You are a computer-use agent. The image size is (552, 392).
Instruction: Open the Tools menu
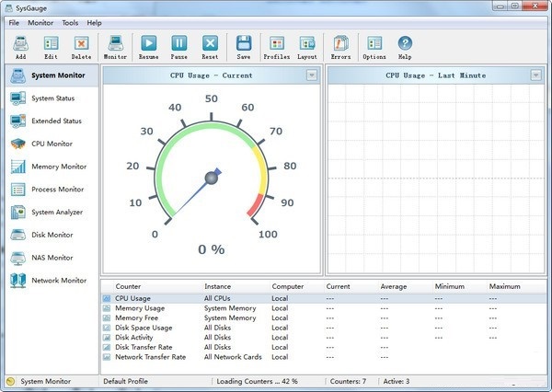70,22
